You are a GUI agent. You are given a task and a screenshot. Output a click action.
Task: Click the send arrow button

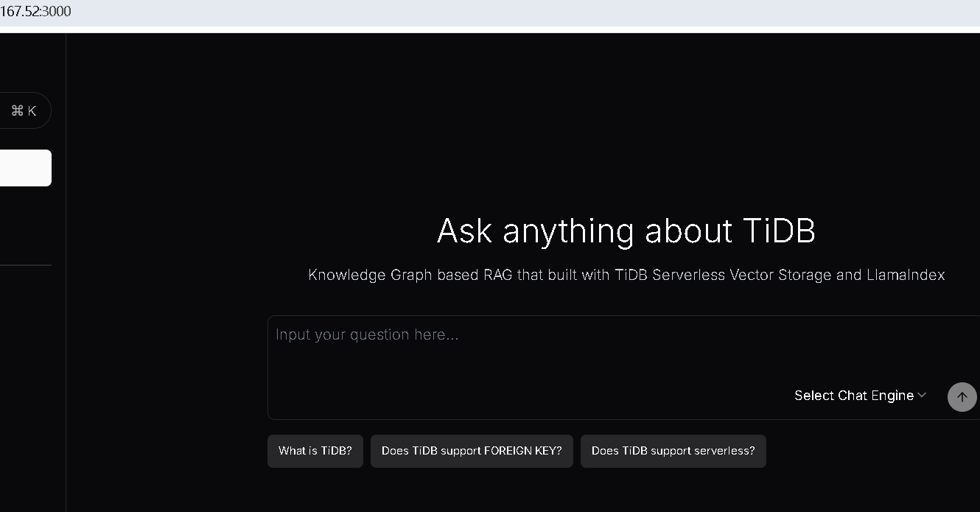962,397
